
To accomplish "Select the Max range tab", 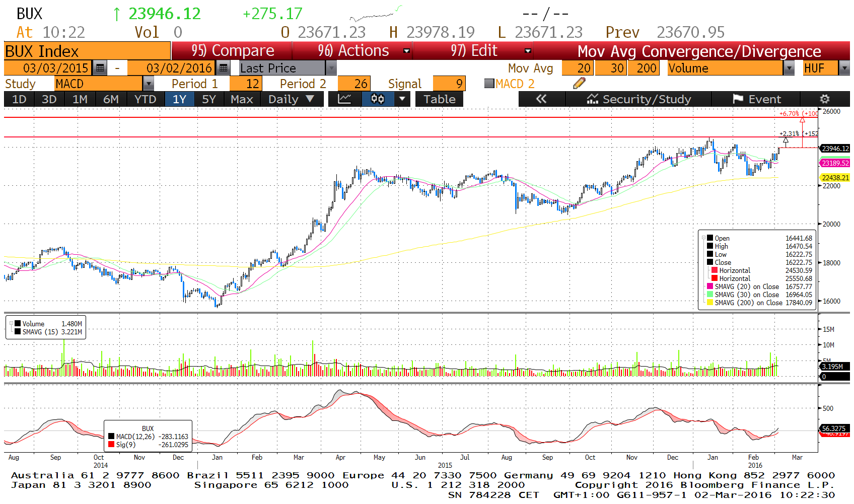I will [242, 99].
